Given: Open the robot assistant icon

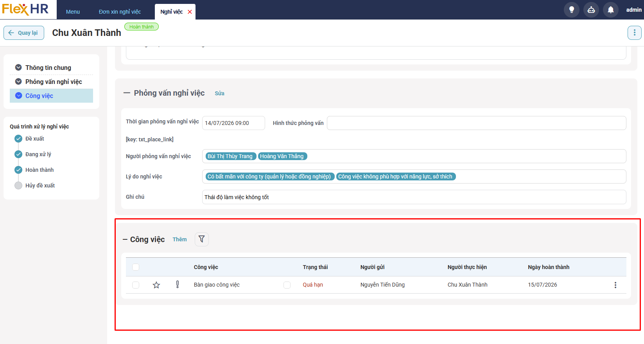Looking at the screenshot, I should tap(591, 10).
